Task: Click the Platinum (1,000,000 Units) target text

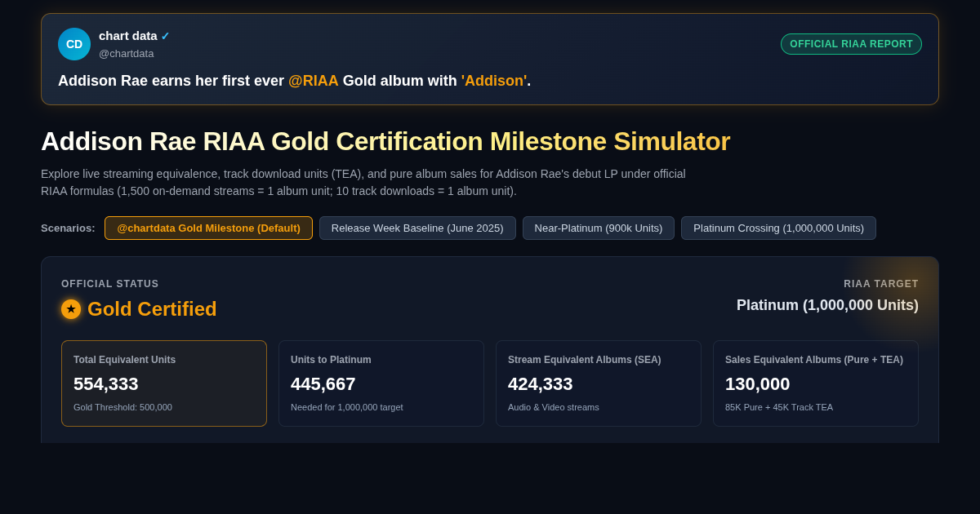Action: pyautogui.click(x=827, y=305)
